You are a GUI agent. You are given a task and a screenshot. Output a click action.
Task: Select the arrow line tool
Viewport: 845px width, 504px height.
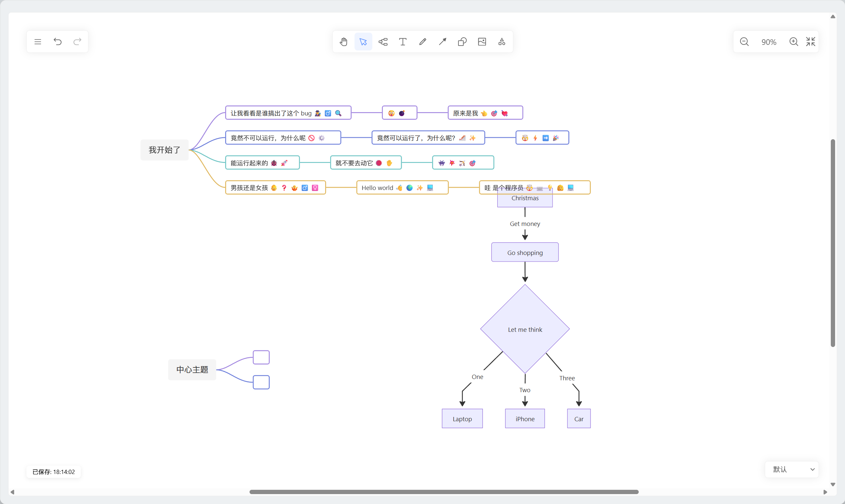pyautogui.click(x=442, y=42)
